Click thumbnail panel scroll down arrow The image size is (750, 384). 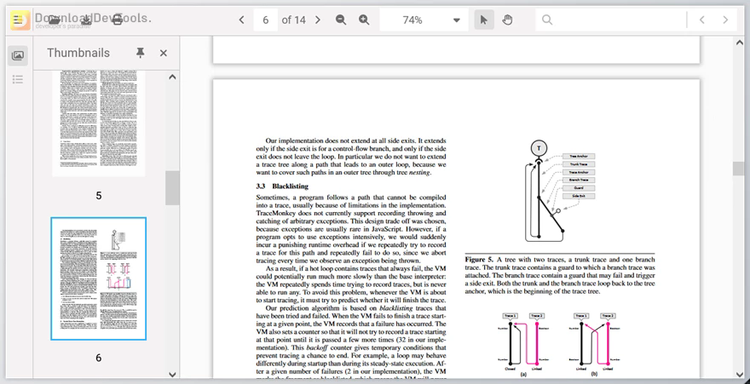(173, 374)
